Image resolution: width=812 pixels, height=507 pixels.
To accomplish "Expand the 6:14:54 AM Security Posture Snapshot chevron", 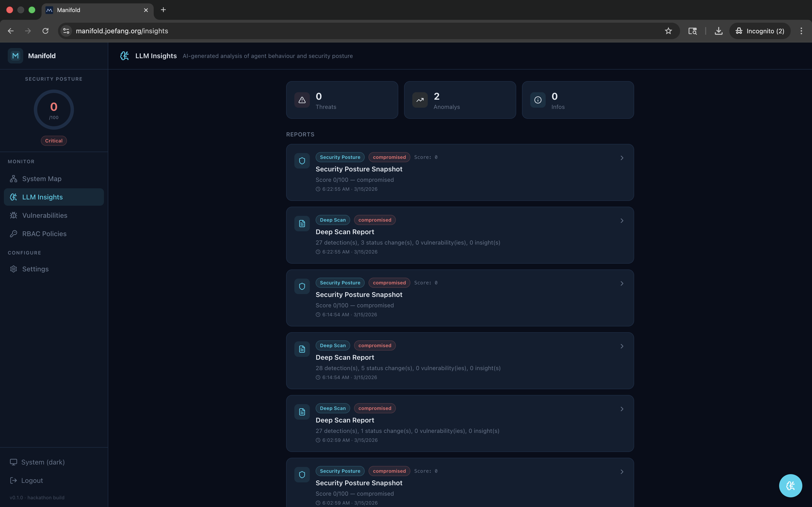I will click(x=622, y=283).
